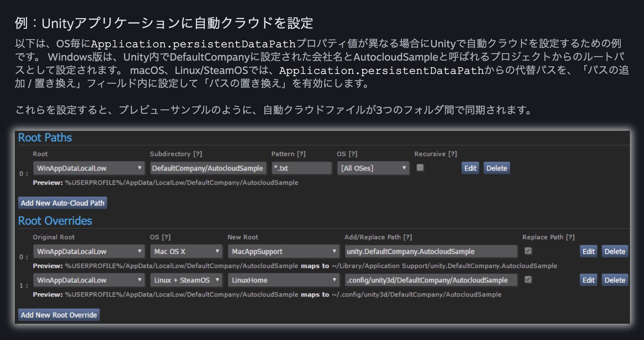The height and width of the screenshot is (340, 644).
Task: Open the [All OSes] dropdown
Action: click(373, 168)
